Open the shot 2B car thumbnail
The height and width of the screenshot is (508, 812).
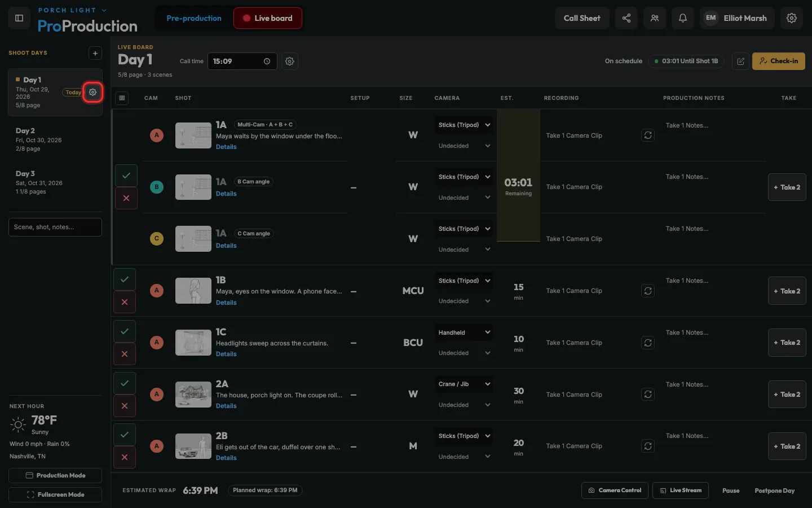[x=193, y=446]
